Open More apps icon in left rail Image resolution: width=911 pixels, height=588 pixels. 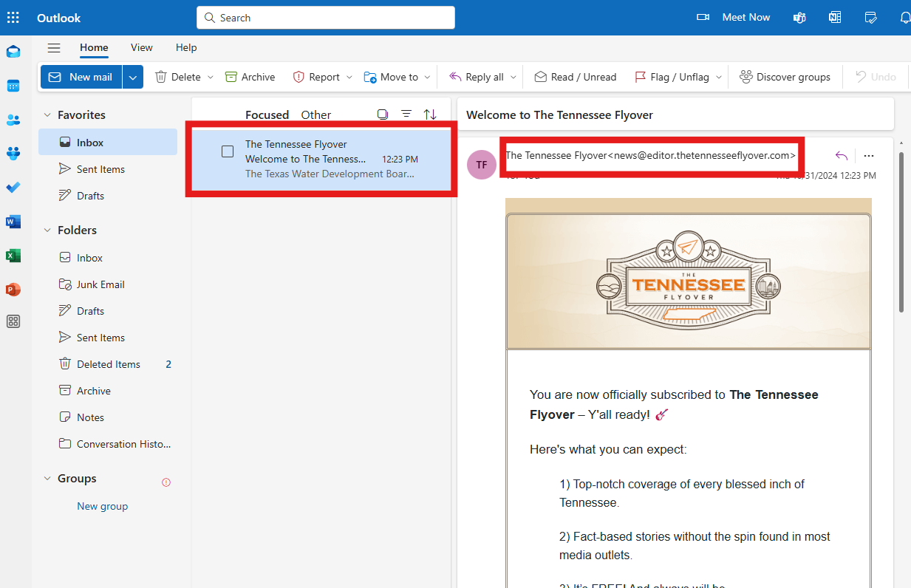(13, 321)
